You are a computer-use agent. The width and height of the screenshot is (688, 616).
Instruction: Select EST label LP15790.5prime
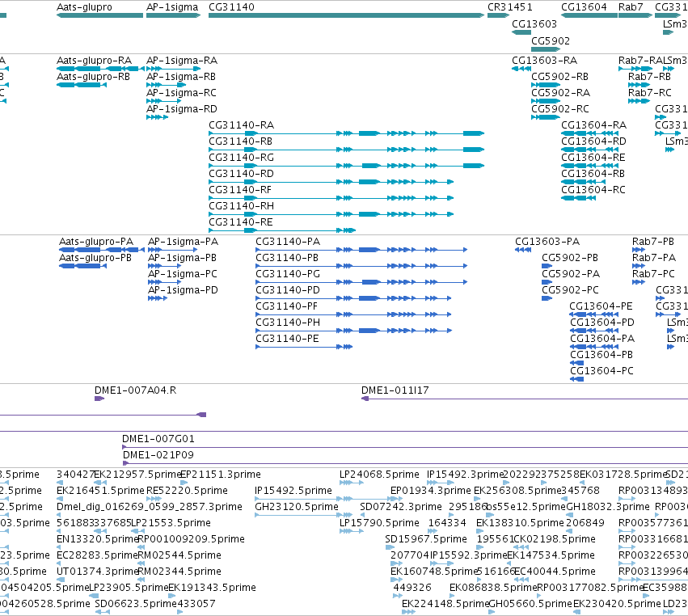(379, 523)
